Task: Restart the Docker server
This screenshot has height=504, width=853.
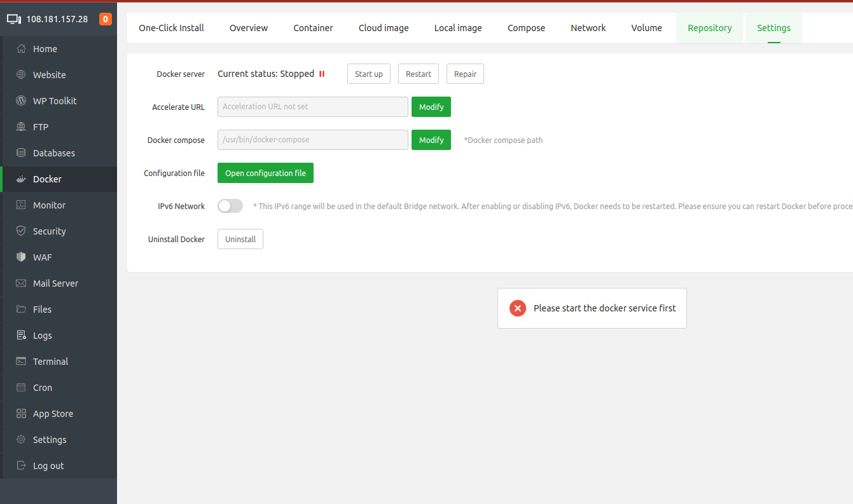Action: coord(419,74)
